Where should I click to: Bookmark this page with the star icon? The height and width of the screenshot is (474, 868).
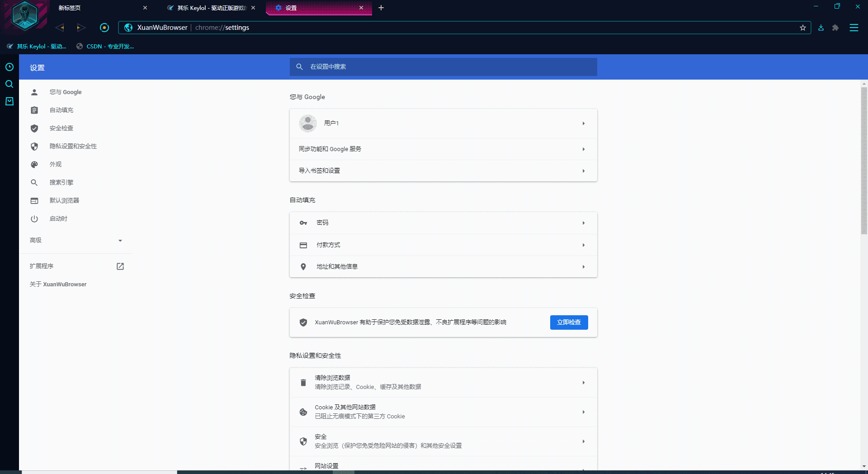click(x=803, y=28)
